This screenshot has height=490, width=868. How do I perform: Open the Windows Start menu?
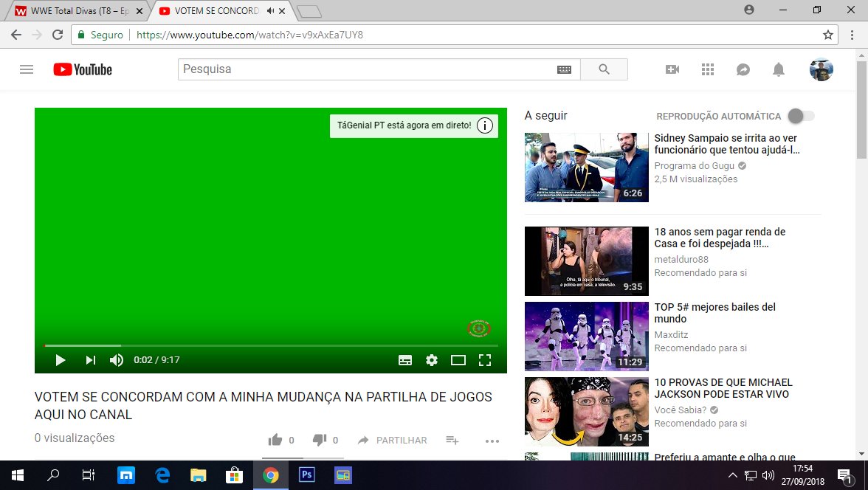click(18, 475)
